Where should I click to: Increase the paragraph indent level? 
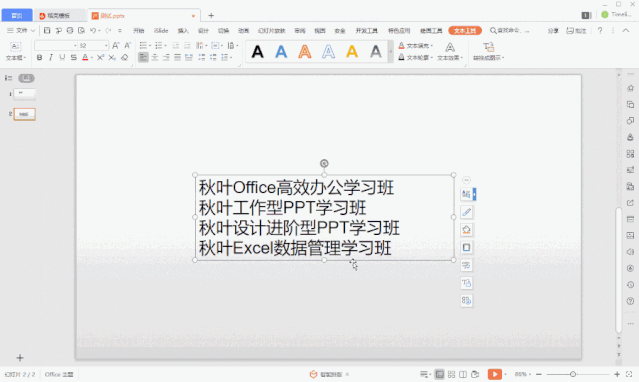187,46
